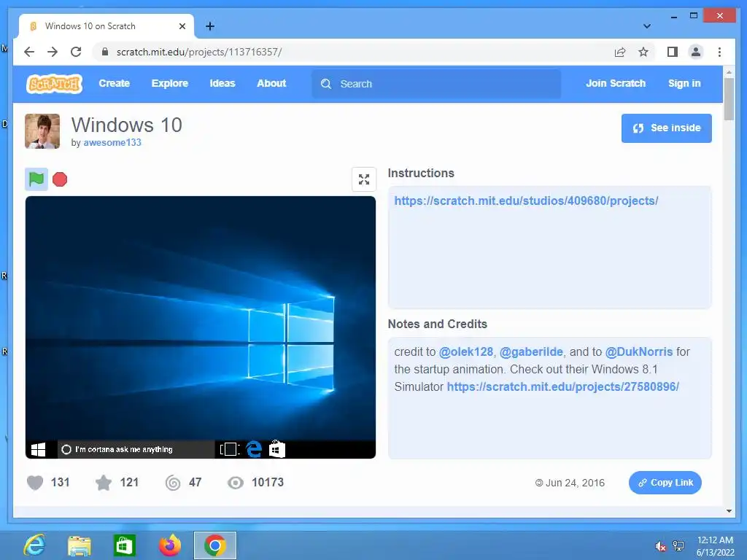Bookmark this tab with the star
The image size is (747, 560).
tap(643, 52)
